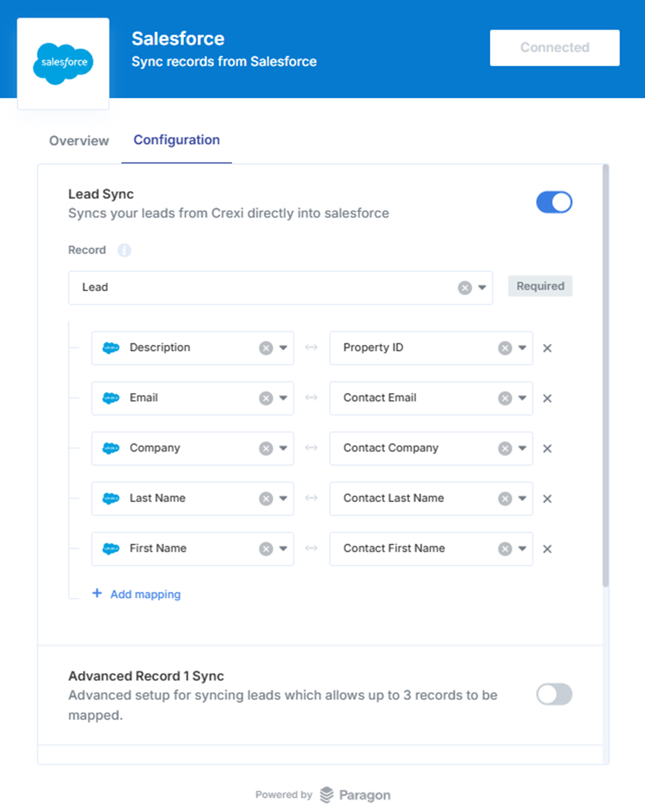The width and height of the screenshot is (645, 812).
Task: Remove the Company mapping row
Action: click(547, 449)
